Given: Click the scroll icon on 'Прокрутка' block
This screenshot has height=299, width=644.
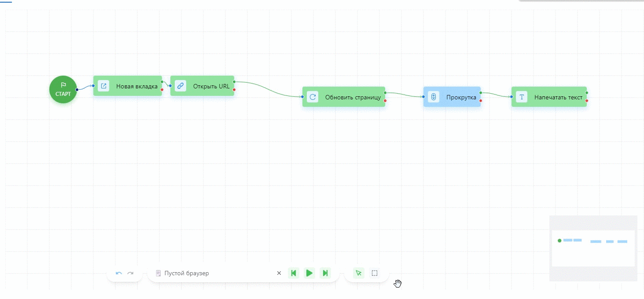Looking at the screenshot, I should tap(434, 97).
